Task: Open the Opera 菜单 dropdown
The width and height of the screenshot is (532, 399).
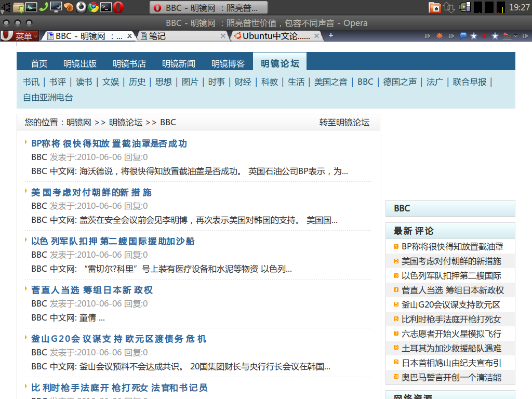Action: tap(20, 36)
